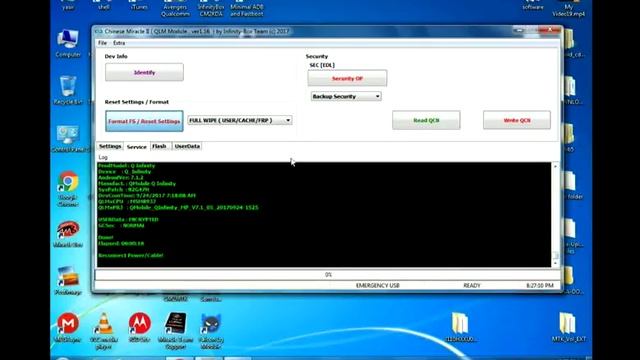Launch Google Chrome from the desktop
The image size is (640, 360).
coord(68,189)
